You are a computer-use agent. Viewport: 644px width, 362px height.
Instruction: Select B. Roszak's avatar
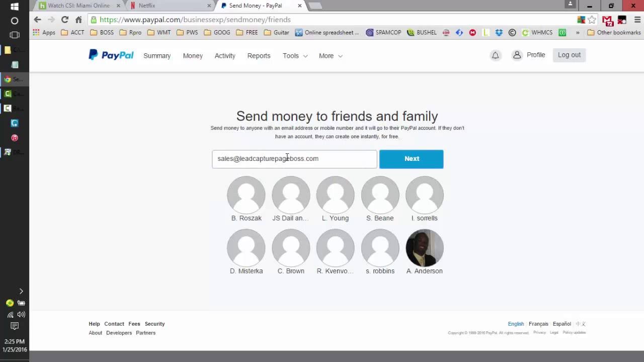[246, 195]
